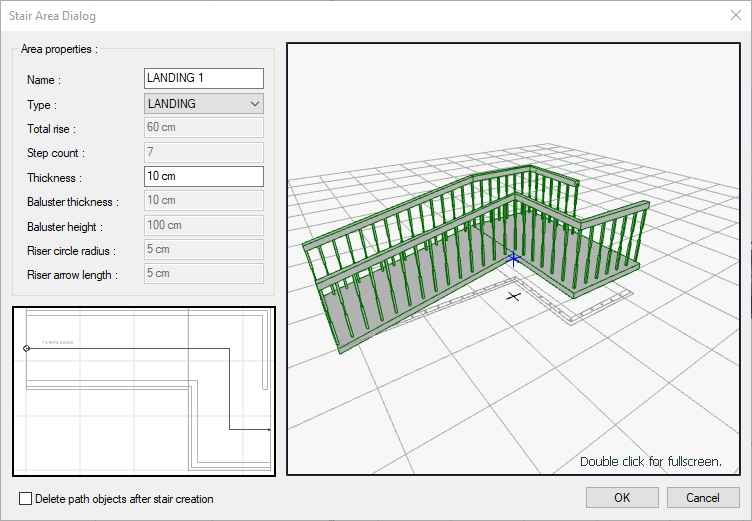Click the path start circle in plan preview
The width and height of the screenshot is (752, 521).
tap(26, 348)
